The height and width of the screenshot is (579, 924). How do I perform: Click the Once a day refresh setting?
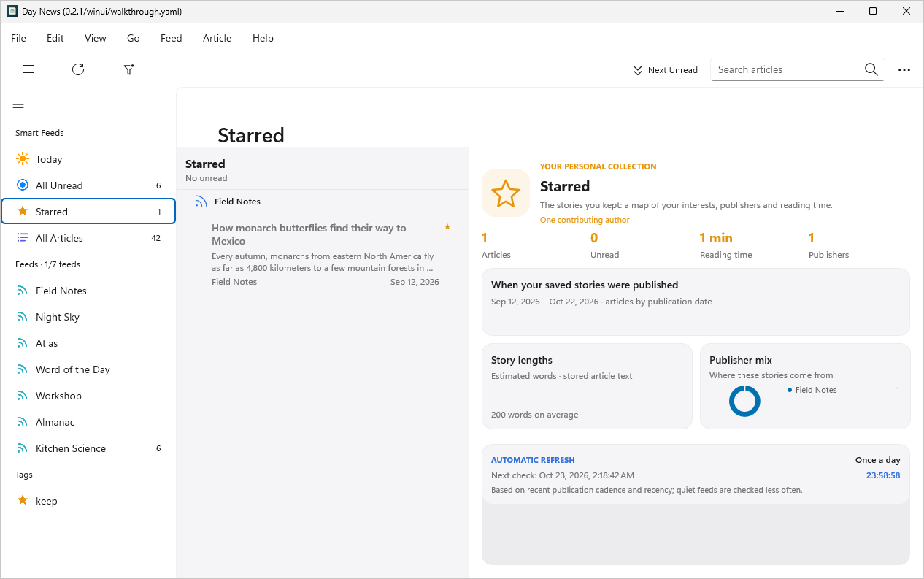point(878,460)
